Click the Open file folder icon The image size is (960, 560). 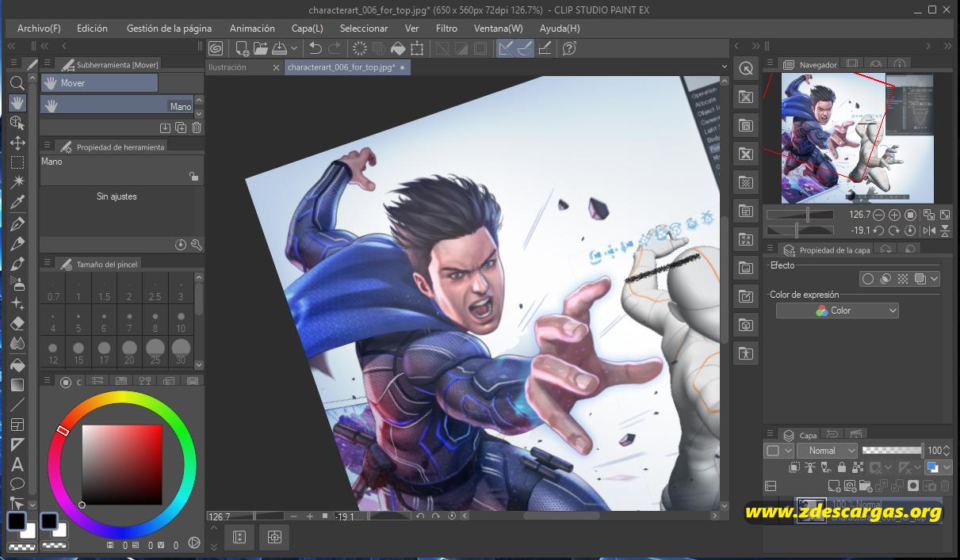tap(260, 48)
